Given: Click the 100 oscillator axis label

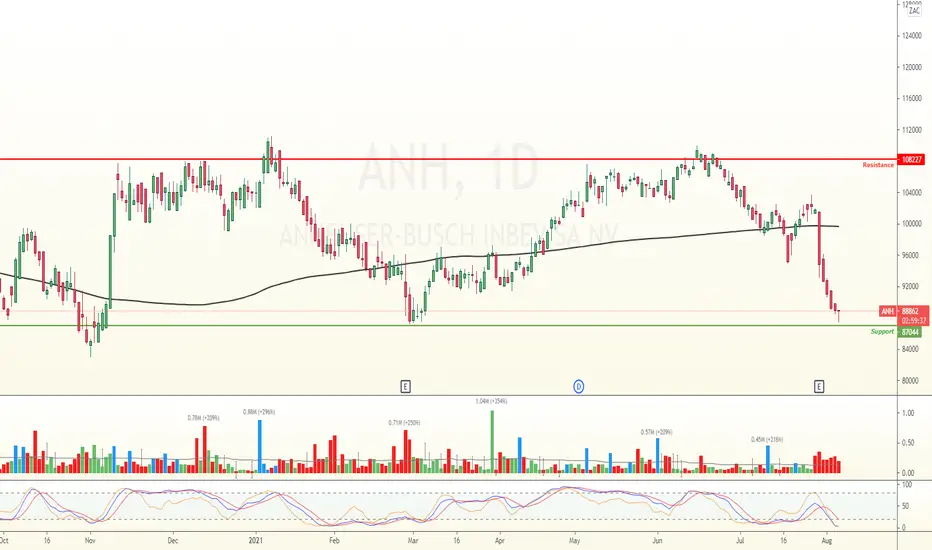Looking at the screenshot, I should [907, 485].
